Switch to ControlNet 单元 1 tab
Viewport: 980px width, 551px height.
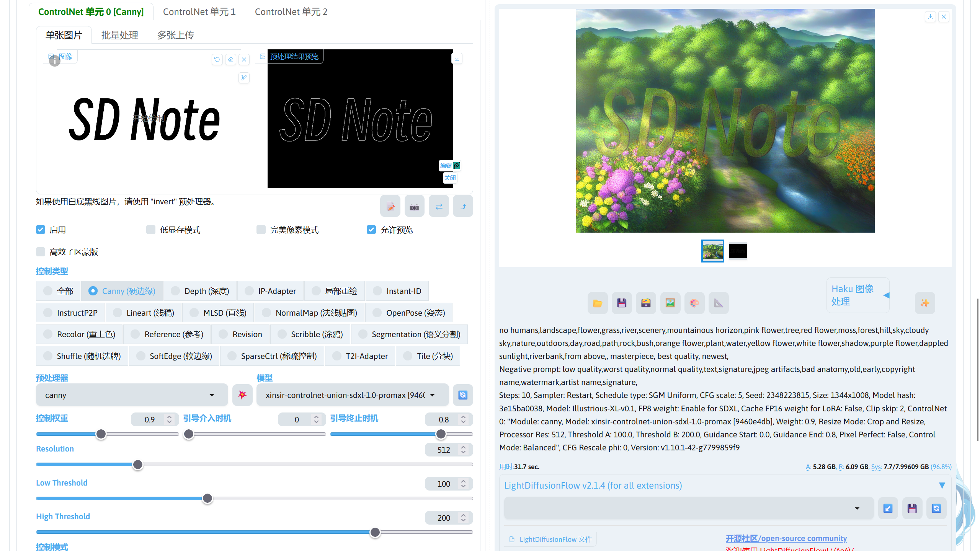[199, 12]
